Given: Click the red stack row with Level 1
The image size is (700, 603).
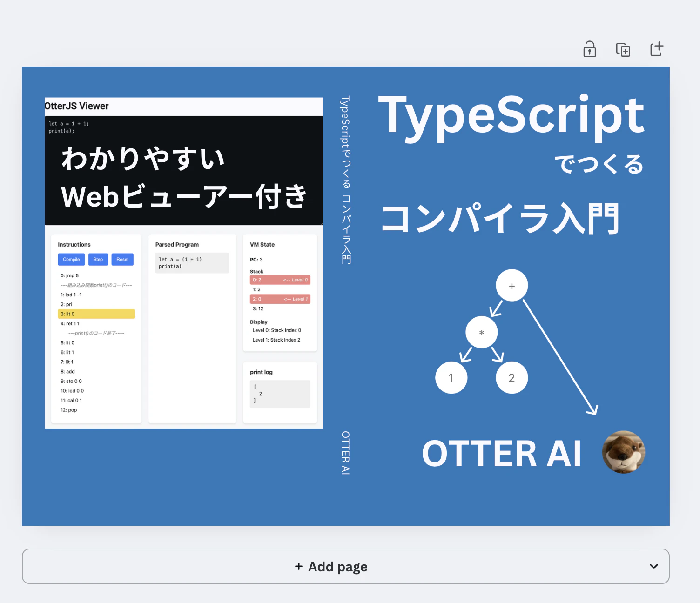Looking at the screenshot, I should click(280, 299).
